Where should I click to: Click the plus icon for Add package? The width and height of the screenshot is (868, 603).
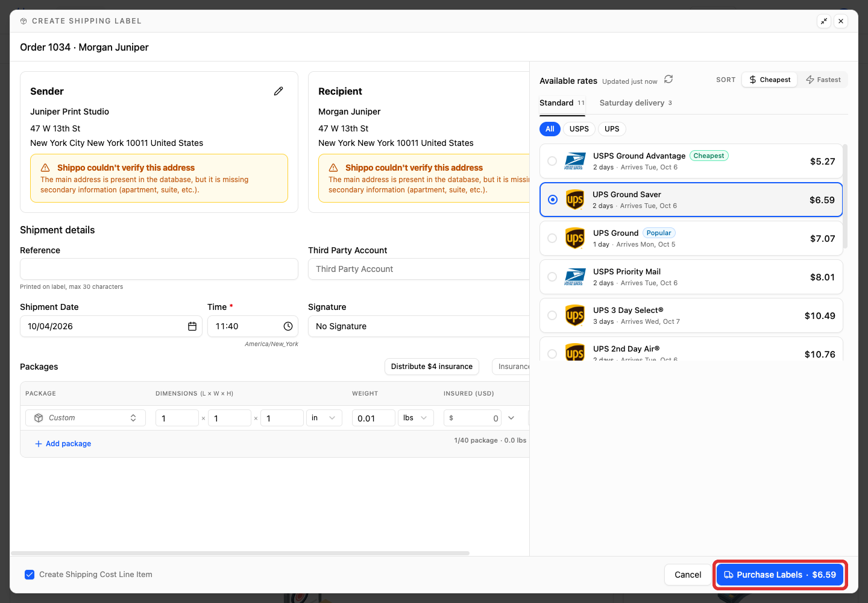39,444
